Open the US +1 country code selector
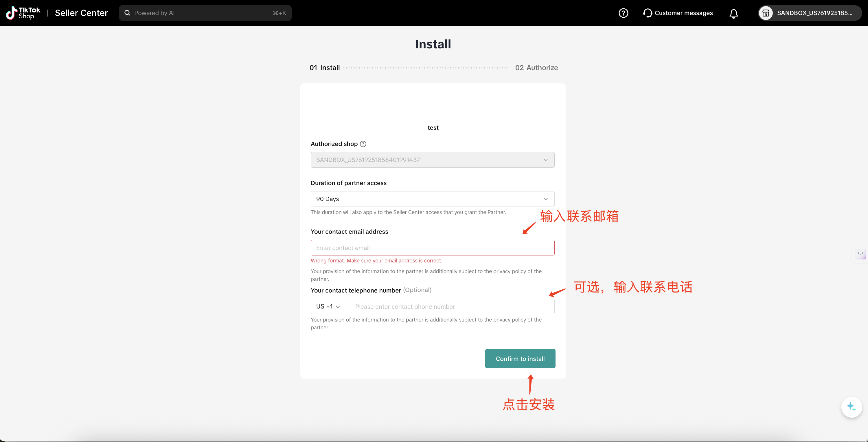Screen dimensions: 868x442 coord(328,306)
